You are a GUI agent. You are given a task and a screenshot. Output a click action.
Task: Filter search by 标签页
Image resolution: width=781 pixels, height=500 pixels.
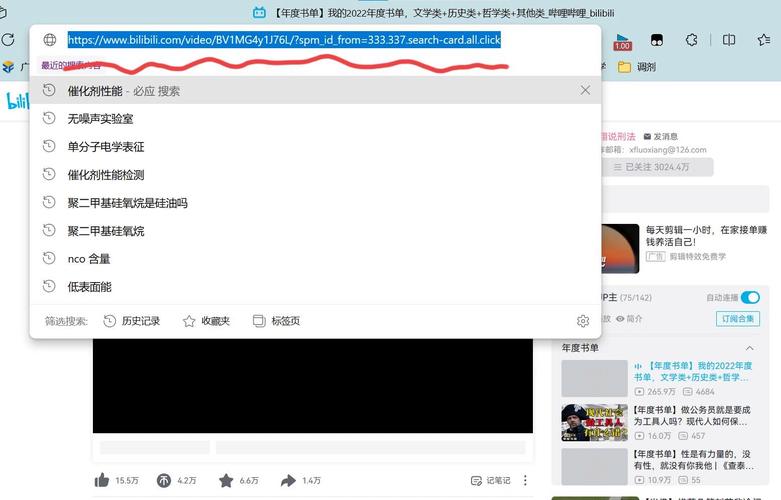coord(276,321)
